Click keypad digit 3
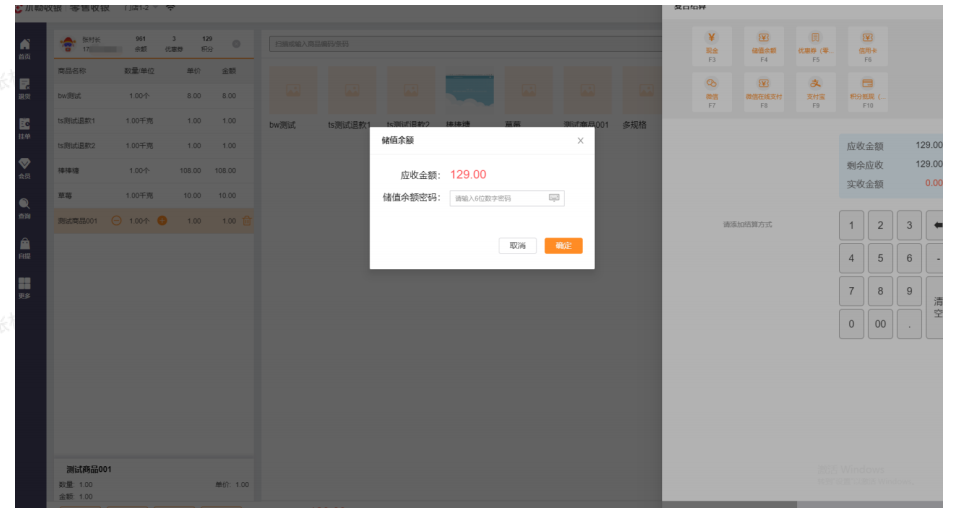 click(909, 225)
